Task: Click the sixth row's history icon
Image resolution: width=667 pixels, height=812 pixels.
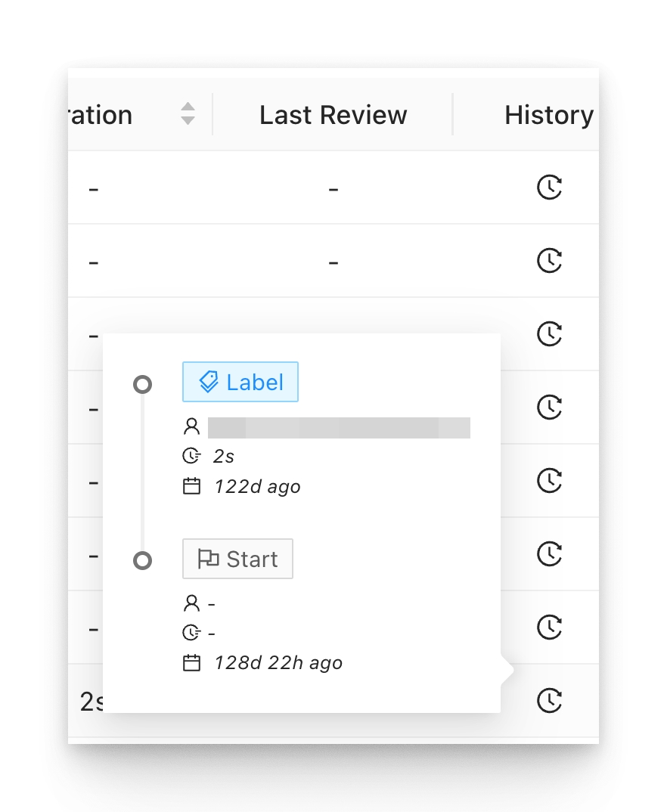Action: coord(549,554)
